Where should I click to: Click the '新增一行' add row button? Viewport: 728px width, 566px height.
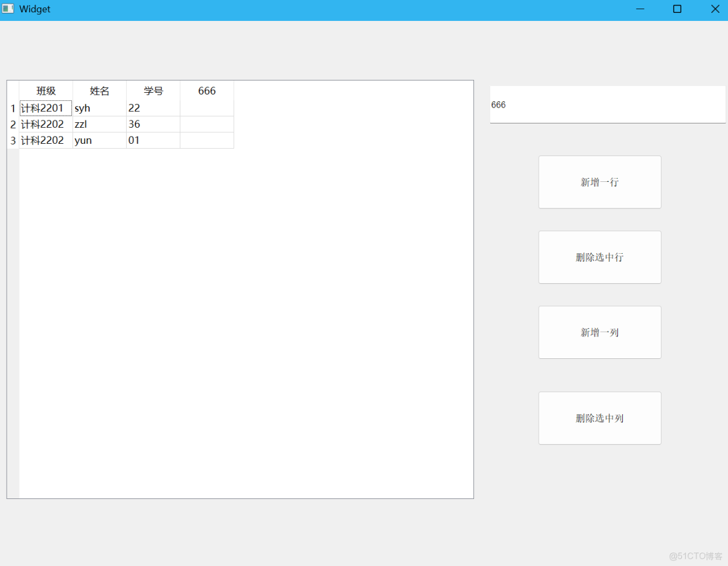pos(599,182)
